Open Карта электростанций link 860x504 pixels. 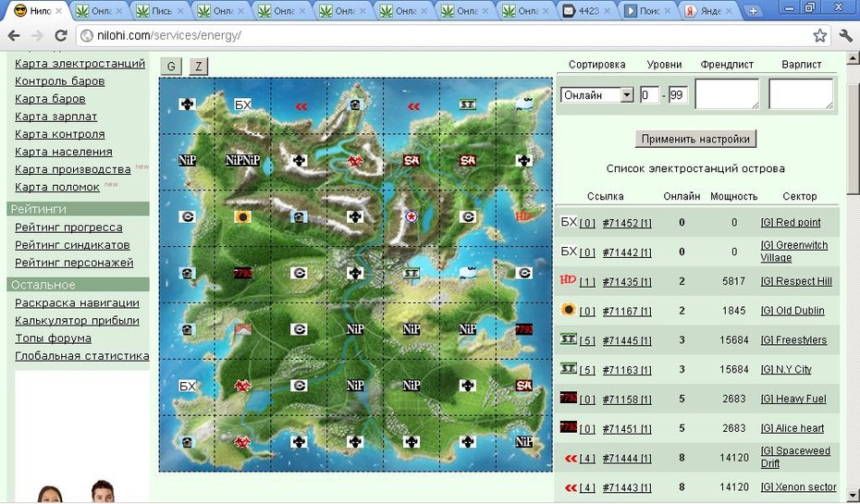pyautogui.click(x=80, y=63)
